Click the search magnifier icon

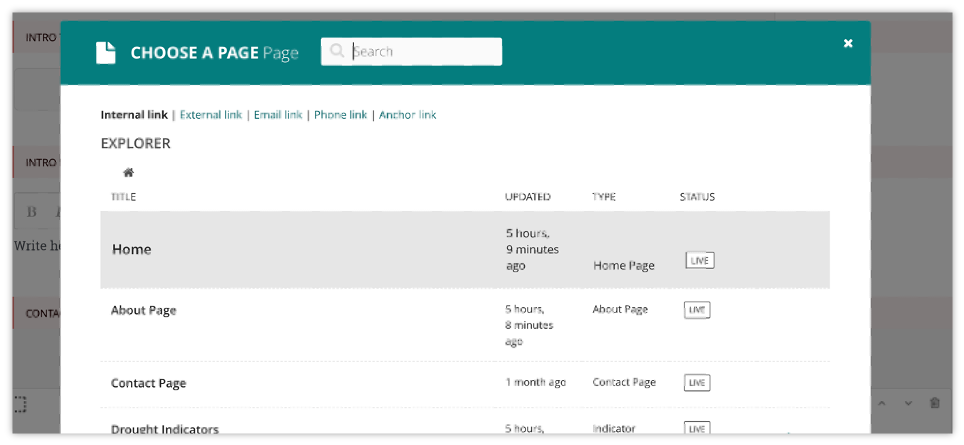336,51
